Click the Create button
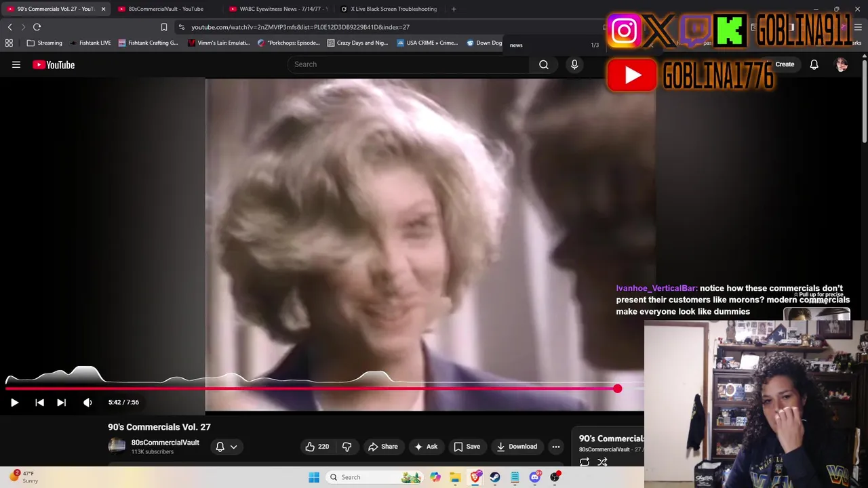 click(x=785, y=64)
